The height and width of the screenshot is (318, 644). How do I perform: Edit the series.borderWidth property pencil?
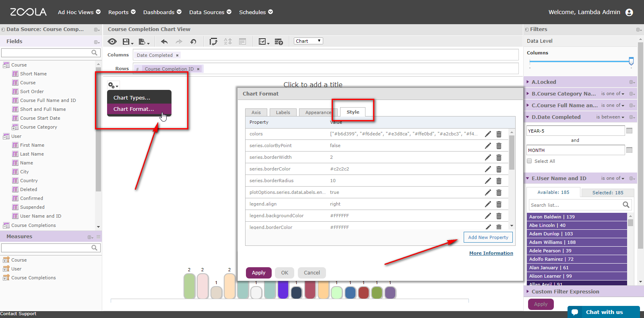click(x=488, y=157)
